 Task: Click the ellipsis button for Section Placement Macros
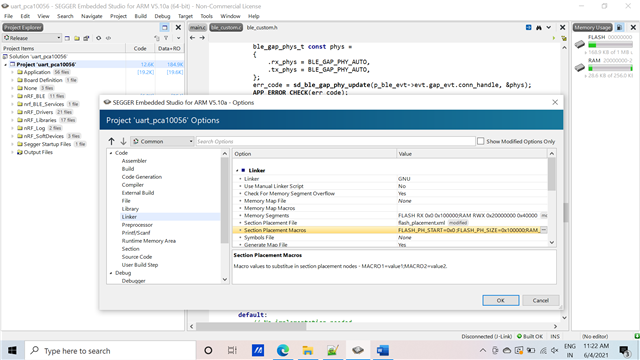544,230
